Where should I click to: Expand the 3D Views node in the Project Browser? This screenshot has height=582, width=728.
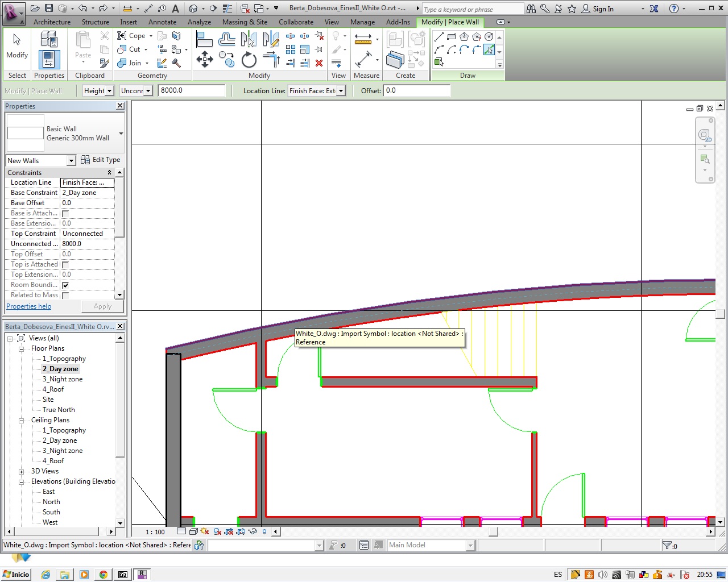point(21,471)
